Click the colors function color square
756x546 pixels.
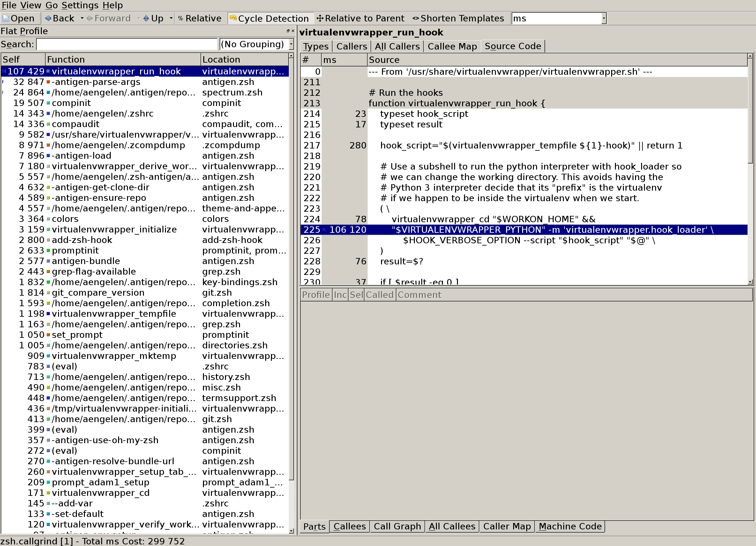coord(48,219)
